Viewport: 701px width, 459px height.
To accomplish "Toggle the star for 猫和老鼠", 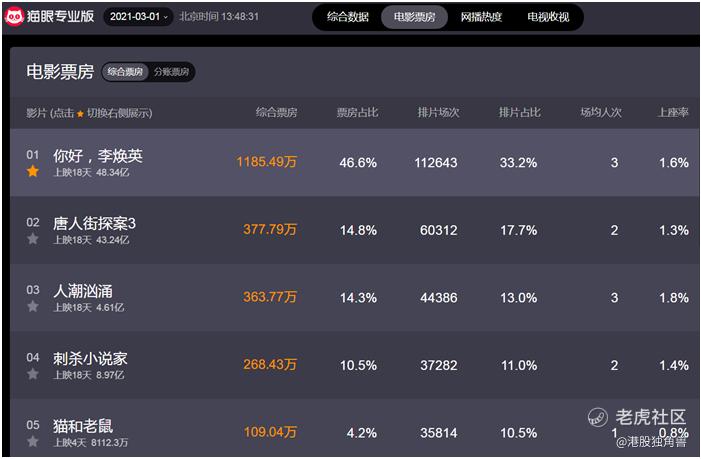I will pyautogui.click(x=33, y=441).
